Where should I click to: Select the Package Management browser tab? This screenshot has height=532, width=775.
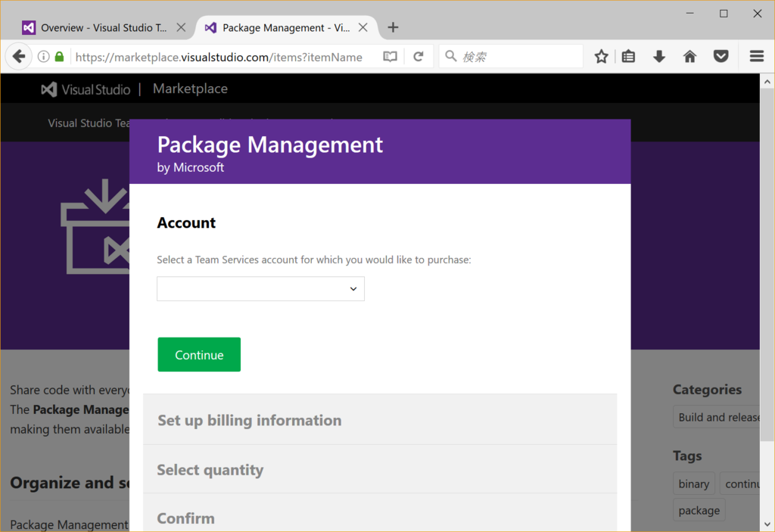tap(287, 28)
